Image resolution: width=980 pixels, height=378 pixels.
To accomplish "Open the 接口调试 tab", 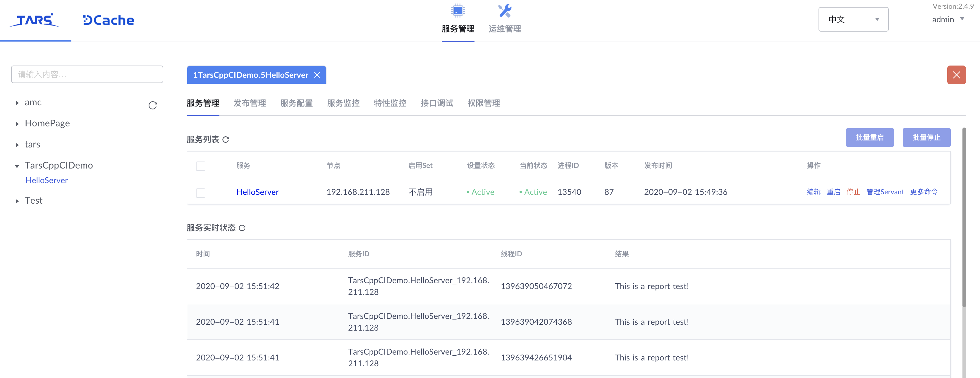I will coord(437,103).
